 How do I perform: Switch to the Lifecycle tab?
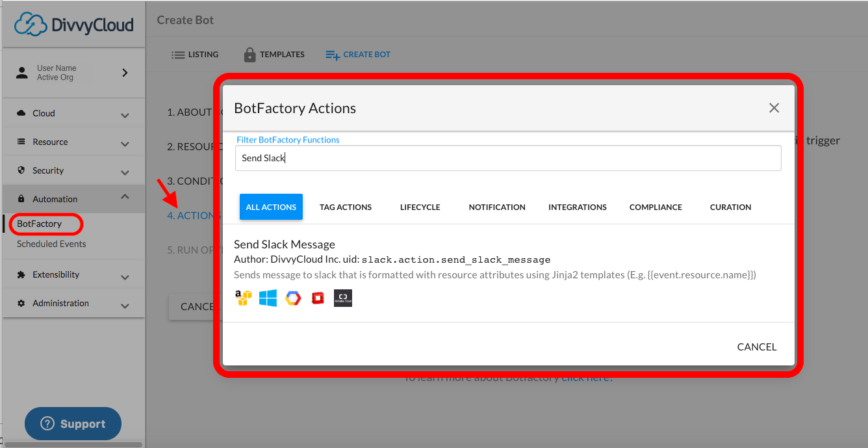coord(420,207)
